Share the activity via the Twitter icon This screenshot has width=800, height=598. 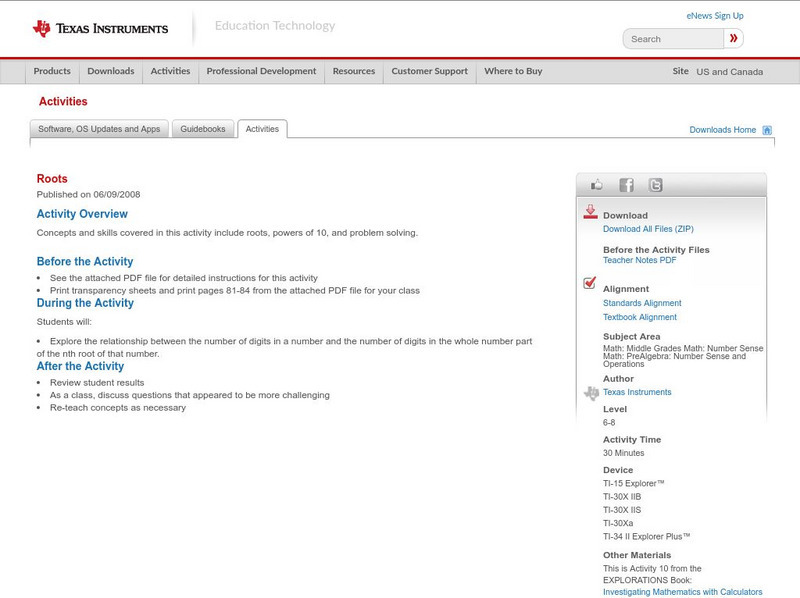(x=655, y=185)
